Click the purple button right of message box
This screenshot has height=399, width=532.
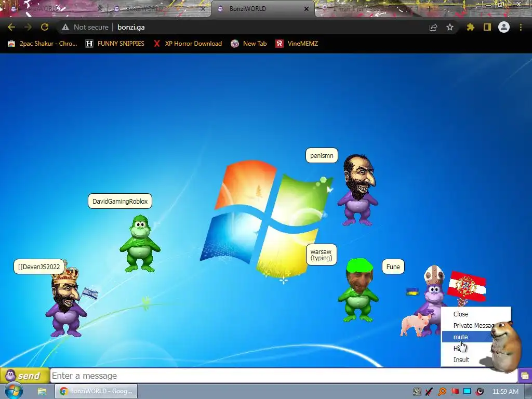coord(525,376)
